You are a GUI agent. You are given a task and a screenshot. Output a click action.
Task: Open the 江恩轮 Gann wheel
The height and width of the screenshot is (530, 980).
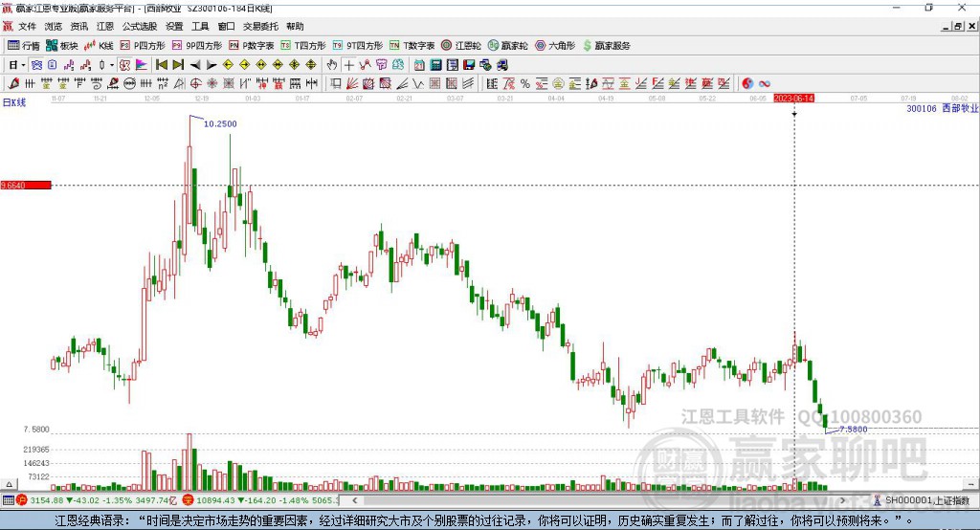click(x=461, y=46)
